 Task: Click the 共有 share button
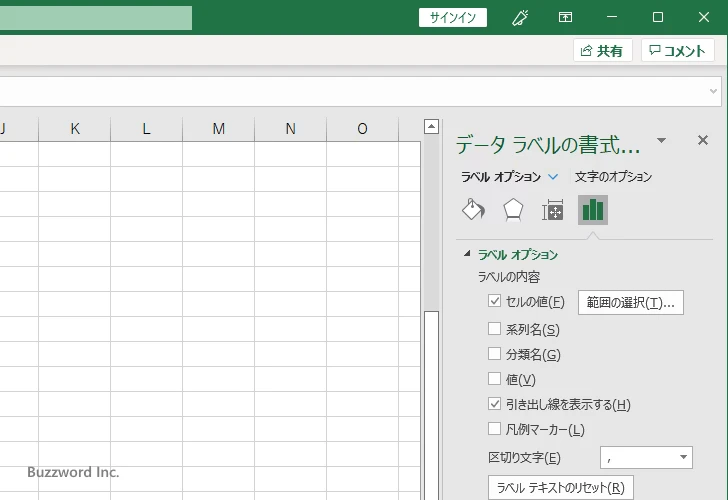[x=603, y=50]
